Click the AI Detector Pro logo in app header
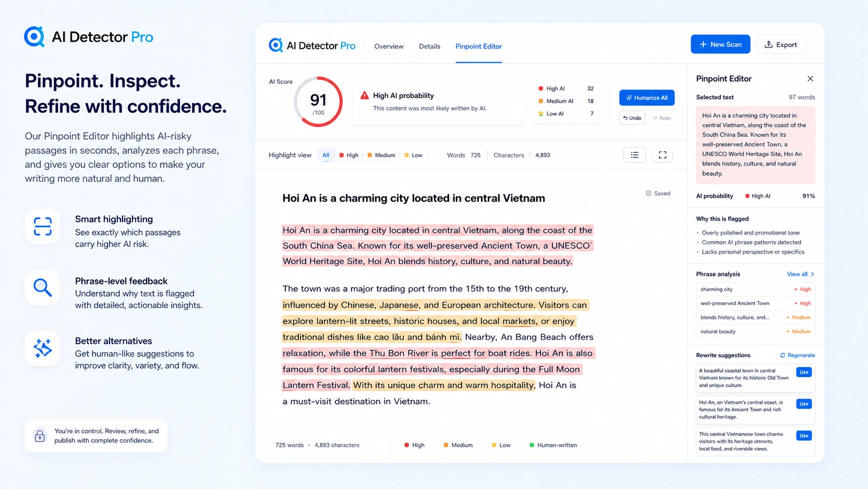 [312, 46]
